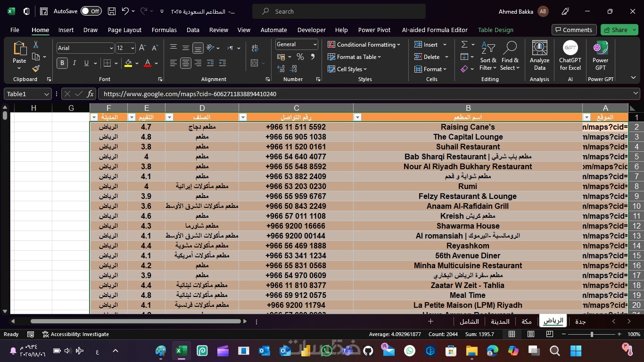
Task: Click the Comments button
Action: click(574, 30)
